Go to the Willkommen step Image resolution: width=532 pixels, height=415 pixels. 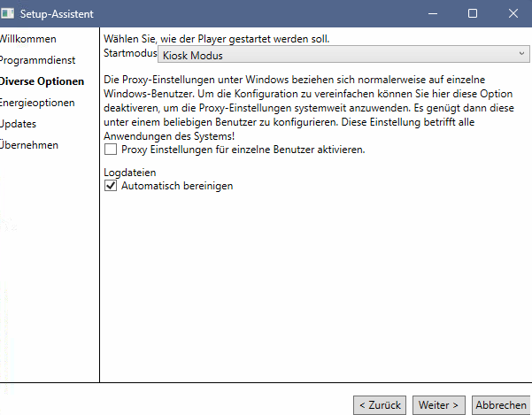coord(27,39)
